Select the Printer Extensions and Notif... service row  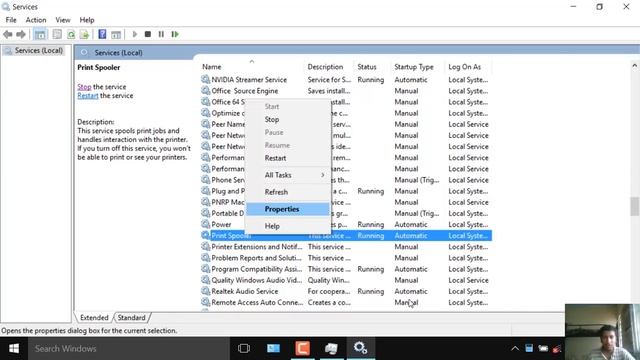pyautogui.click(x=346, y=247)
